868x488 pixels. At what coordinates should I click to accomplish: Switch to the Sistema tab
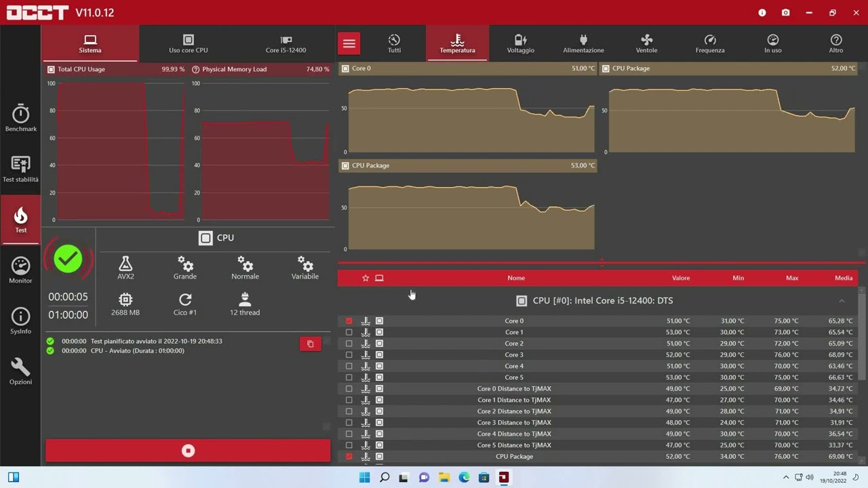pos(90,43)
